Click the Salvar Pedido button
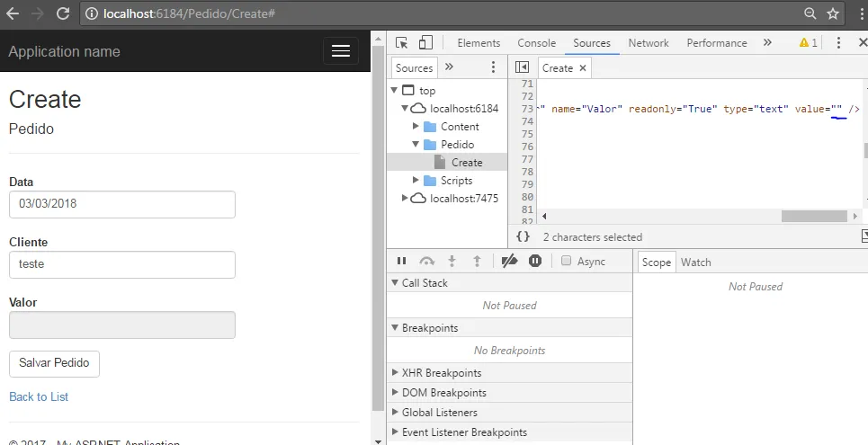Screen dimensions: 868x445 [54, 363]
